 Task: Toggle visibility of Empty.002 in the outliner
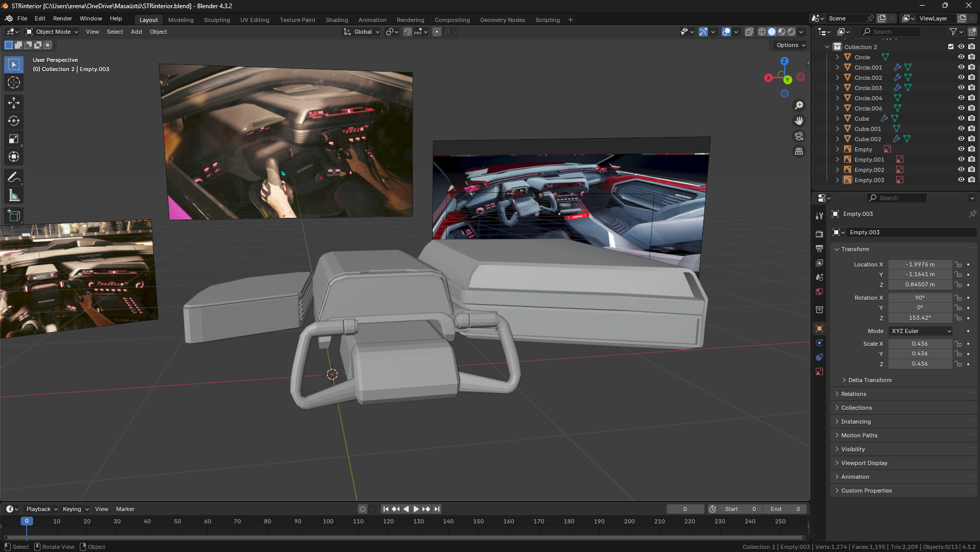[x=961, y=169]
